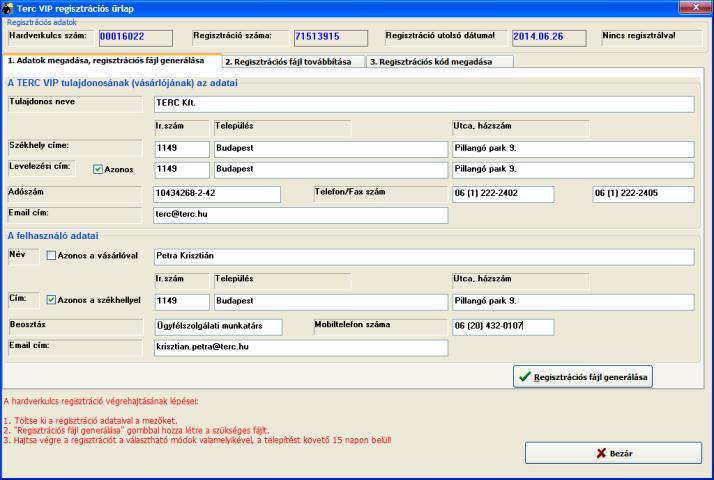The image size is (714, 480).
Task: Click the Székhely címe Budapest city field
Action: pos(331,149)
